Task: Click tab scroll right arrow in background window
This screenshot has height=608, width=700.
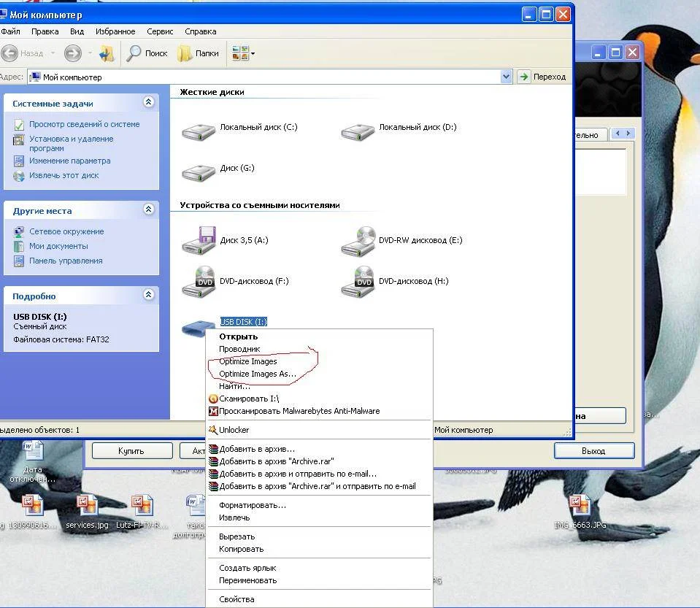Action: [x=628, y=134]
